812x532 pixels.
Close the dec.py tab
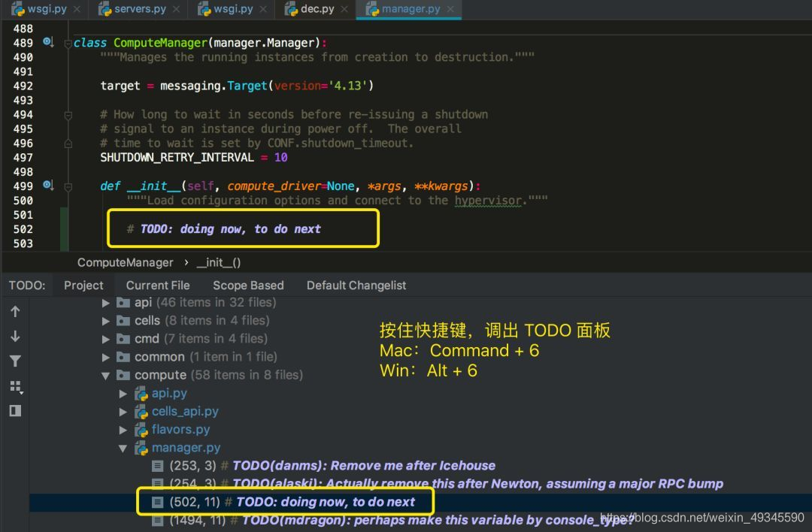tap(344, 9)
